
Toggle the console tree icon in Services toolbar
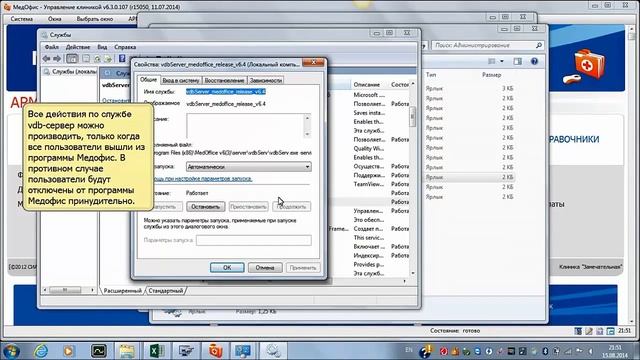[x=72, y=59]
